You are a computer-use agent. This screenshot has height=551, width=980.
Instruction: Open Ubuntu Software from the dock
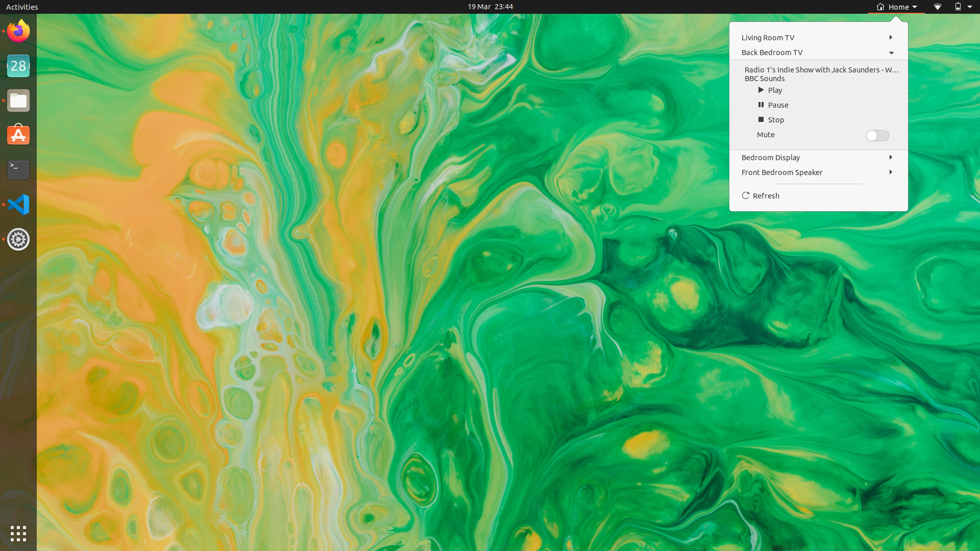tap(18, 135)
